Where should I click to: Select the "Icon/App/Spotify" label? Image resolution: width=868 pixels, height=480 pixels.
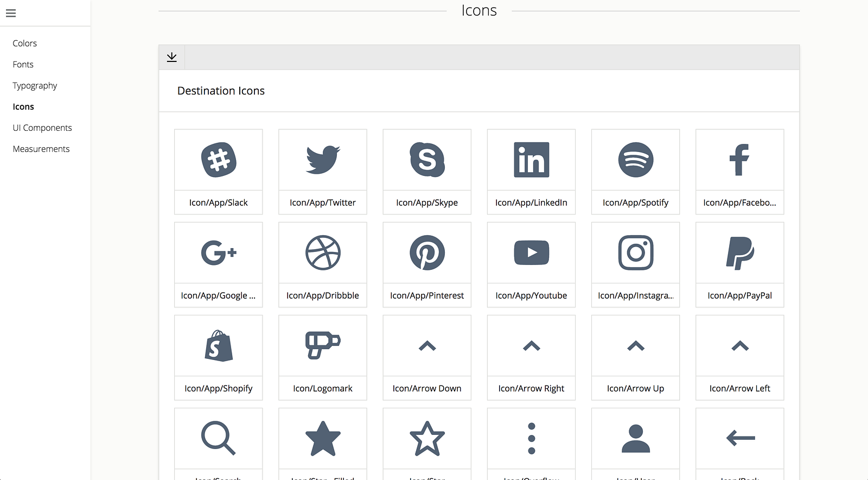(x=635, y=203)
